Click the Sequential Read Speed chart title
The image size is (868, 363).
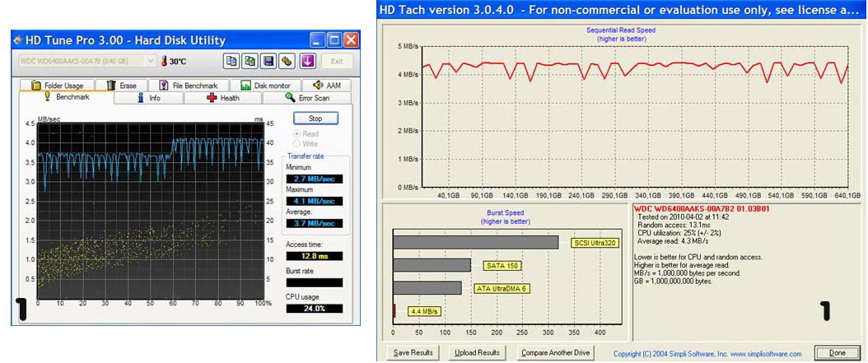tap(621, 30)
